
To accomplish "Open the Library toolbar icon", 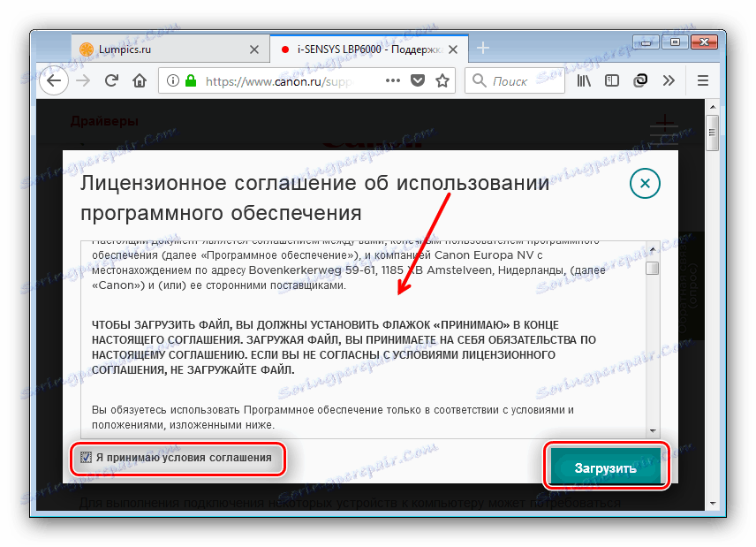I will 584,80.
